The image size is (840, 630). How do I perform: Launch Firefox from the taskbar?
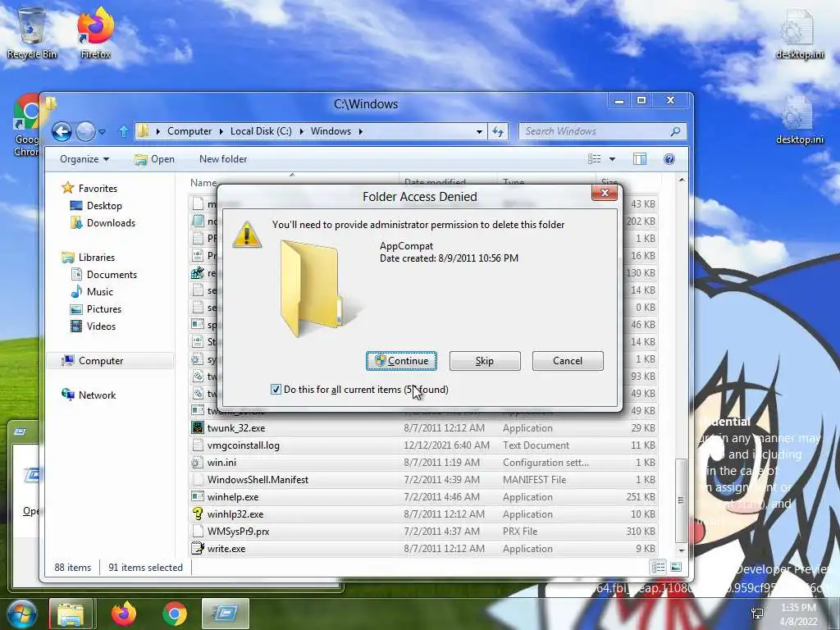(124, 614)
